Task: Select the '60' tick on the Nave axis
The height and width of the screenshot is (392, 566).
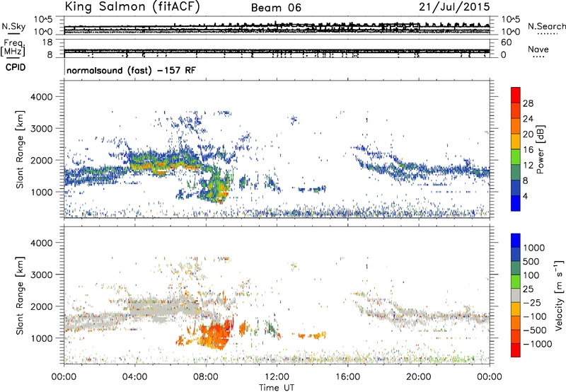Action: [506, 42]
